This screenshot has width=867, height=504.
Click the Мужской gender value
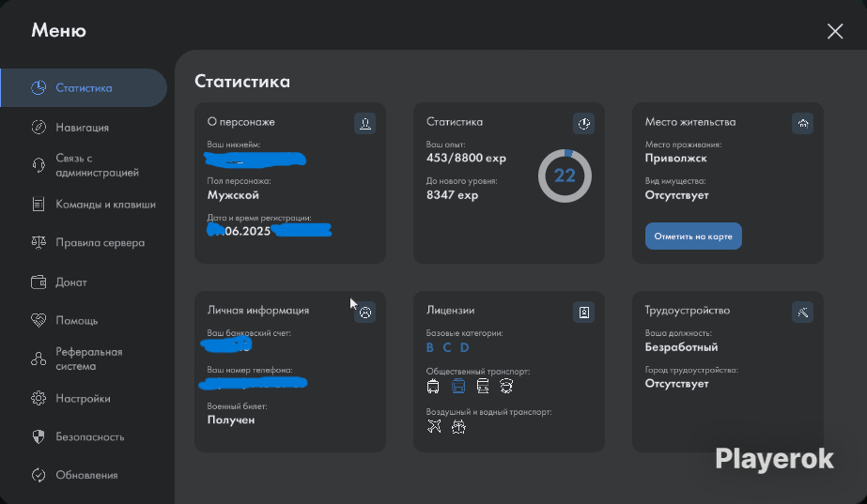pos(233,195)
